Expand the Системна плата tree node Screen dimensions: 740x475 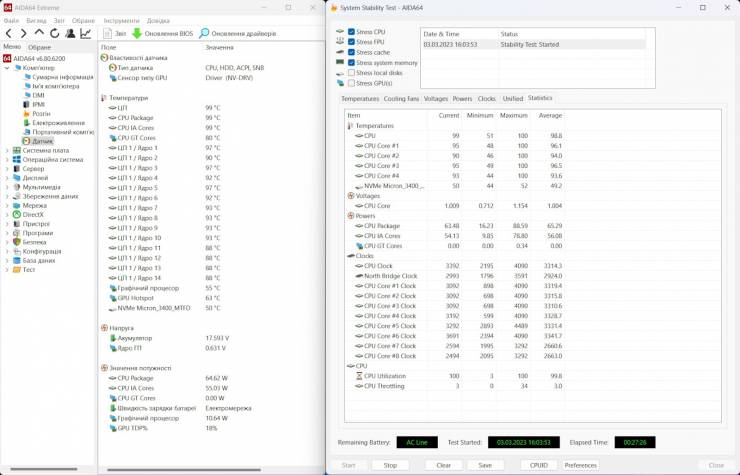7,151
